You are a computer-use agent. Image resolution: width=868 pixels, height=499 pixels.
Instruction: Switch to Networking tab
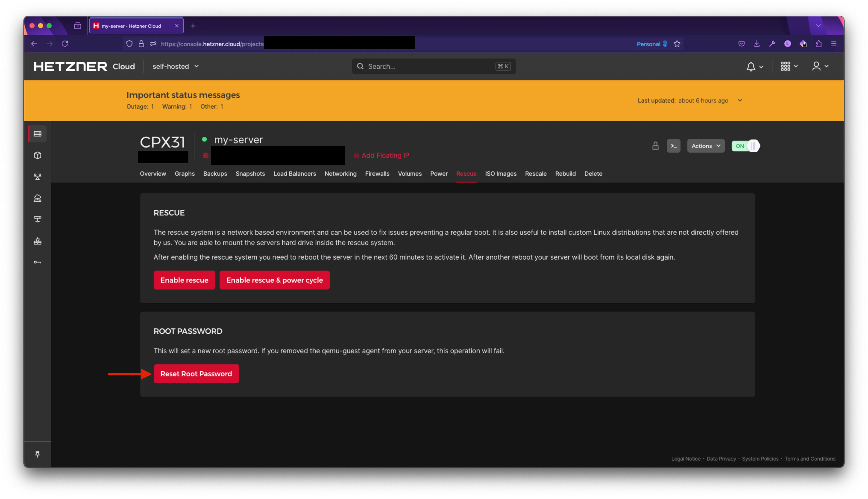(x=341, y=174)
